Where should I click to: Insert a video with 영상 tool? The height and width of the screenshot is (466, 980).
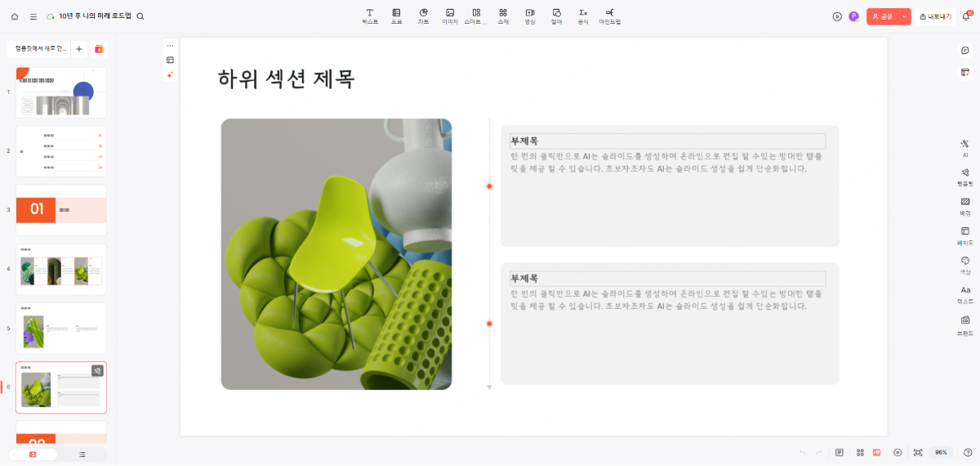pyautogui.click(x=530, y=16)
